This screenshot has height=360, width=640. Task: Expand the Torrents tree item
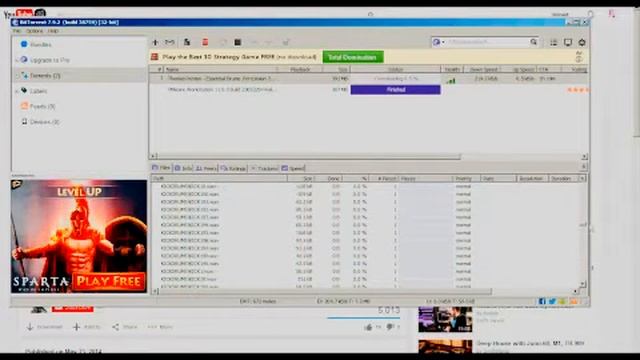pyautogui.click(x=17, y=76)
